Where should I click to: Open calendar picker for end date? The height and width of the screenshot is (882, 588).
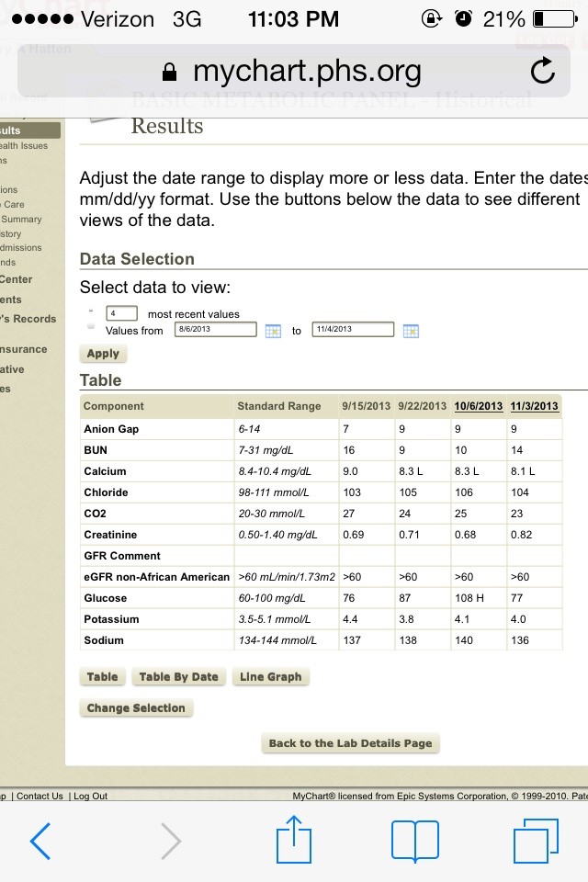[x=411, y=331]
